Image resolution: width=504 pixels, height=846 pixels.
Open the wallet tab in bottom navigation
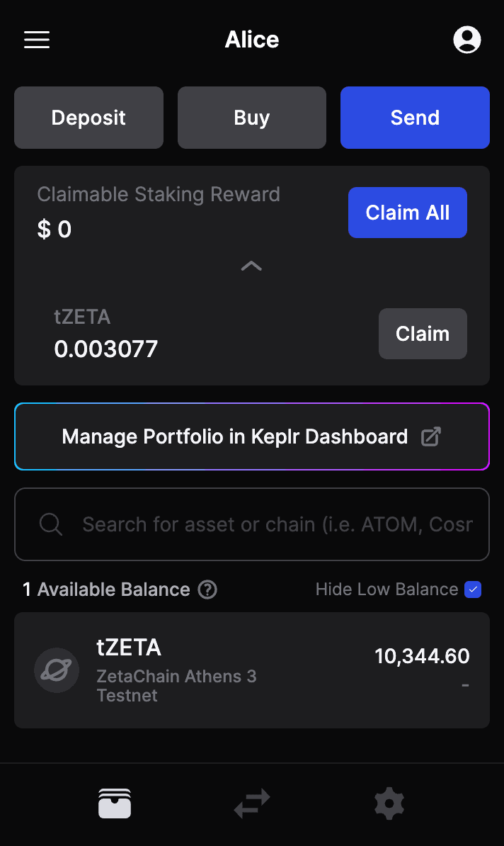coord(114,803)
